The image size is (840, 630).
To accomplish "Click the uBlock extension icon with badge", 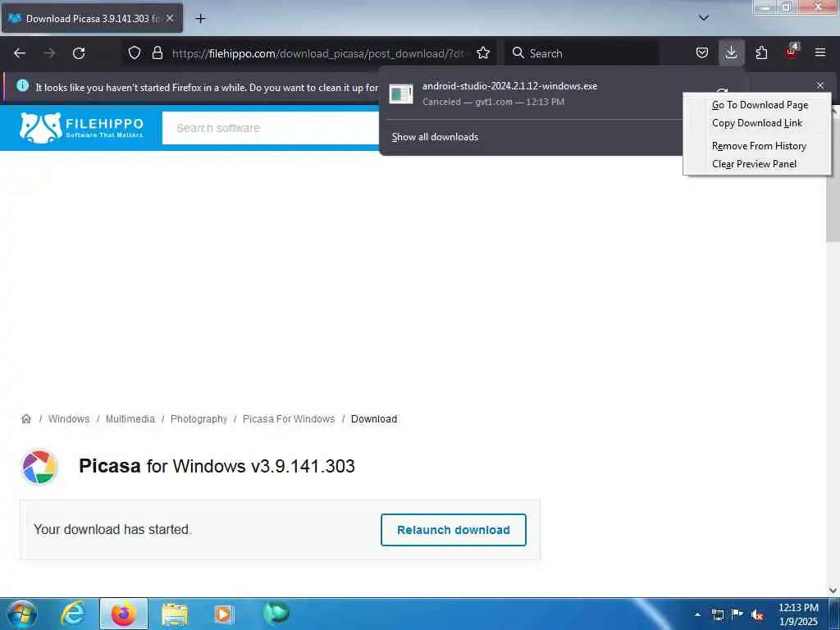I will click(x=792, y=52).
